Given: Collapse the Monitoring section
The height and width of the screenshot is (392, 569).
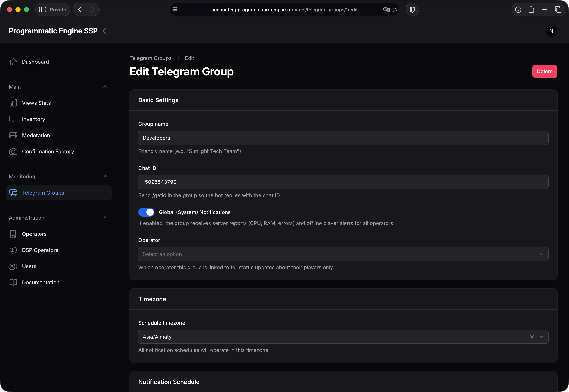Looking at the screenshot, I should tap(105, 176).
